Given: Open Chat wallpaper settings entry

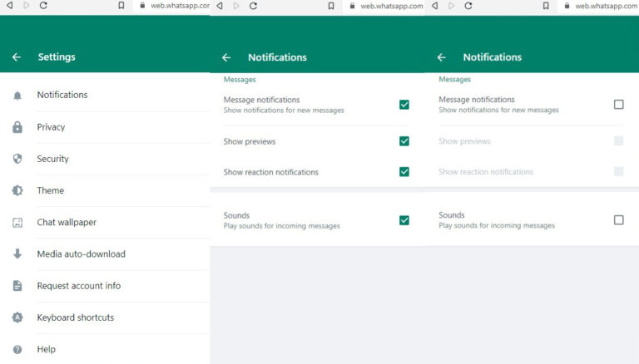Looking at the screenshot, I should point(105,223).
